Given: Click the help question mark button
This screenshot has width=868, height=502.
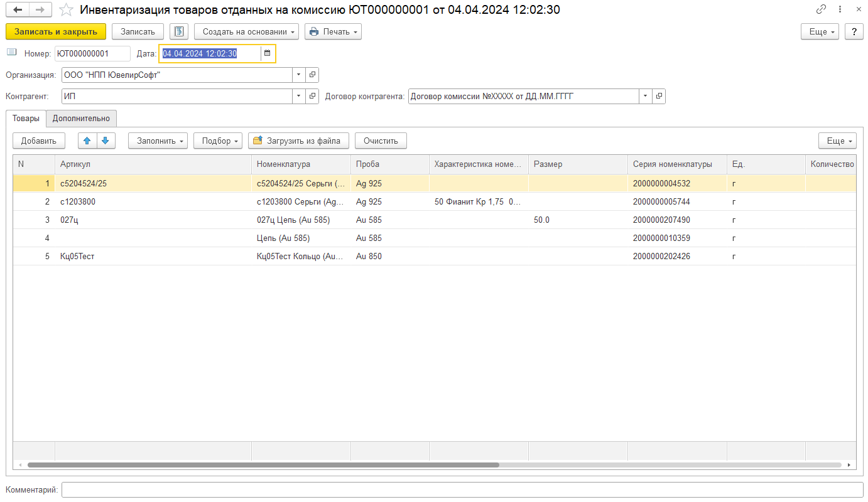Looking at the screenshot, I should click(854, 31).
